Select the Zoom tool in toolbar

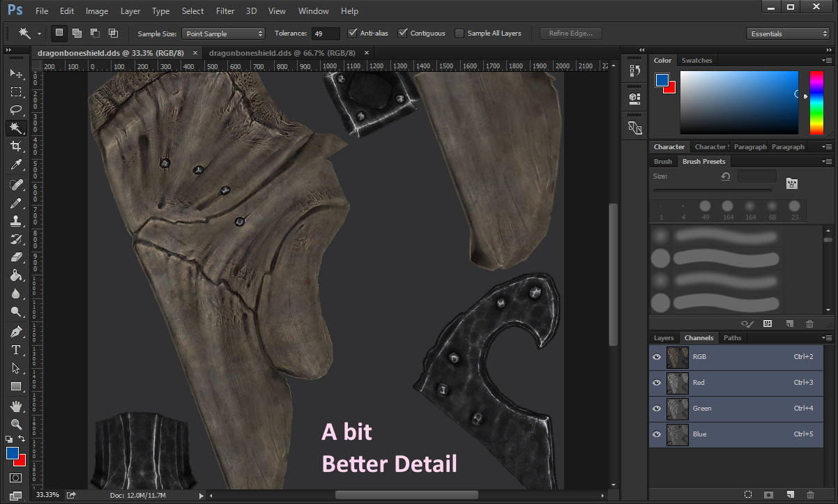(15, 423)
